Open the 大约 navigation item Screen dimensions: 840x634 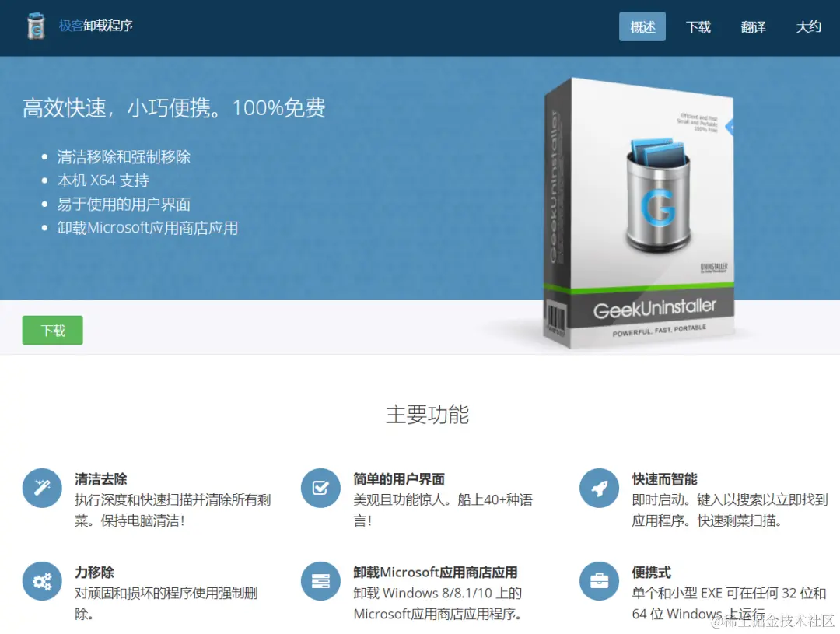[x=808, y=26]
